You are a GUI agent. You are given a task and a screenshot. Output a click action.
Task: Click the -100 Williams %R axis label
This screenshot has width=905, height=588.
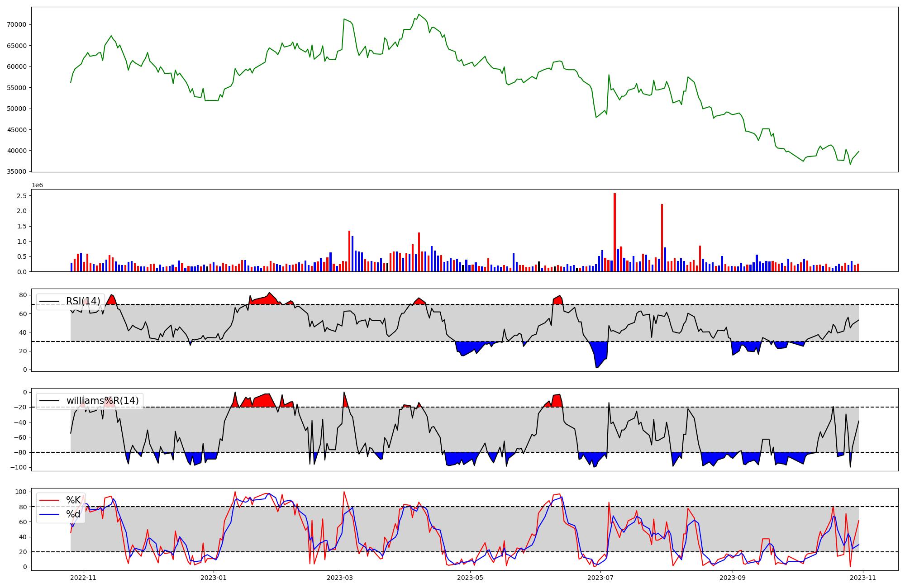click(x=19, y=467)
